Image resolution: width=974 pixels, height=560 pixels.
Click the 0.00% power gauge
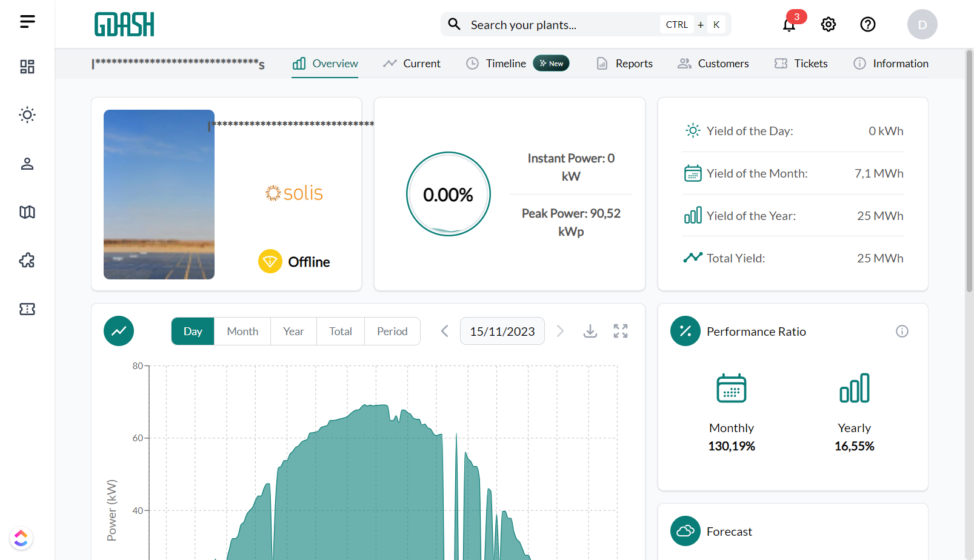click(x=449, y=194)
